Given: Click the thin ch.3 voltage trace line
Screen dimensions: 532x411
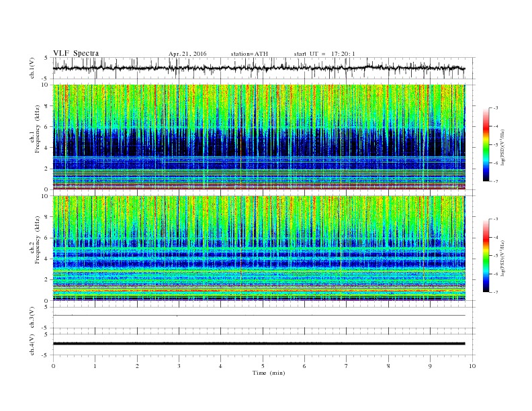Looking at the screenshot, I should click(259, 316).
